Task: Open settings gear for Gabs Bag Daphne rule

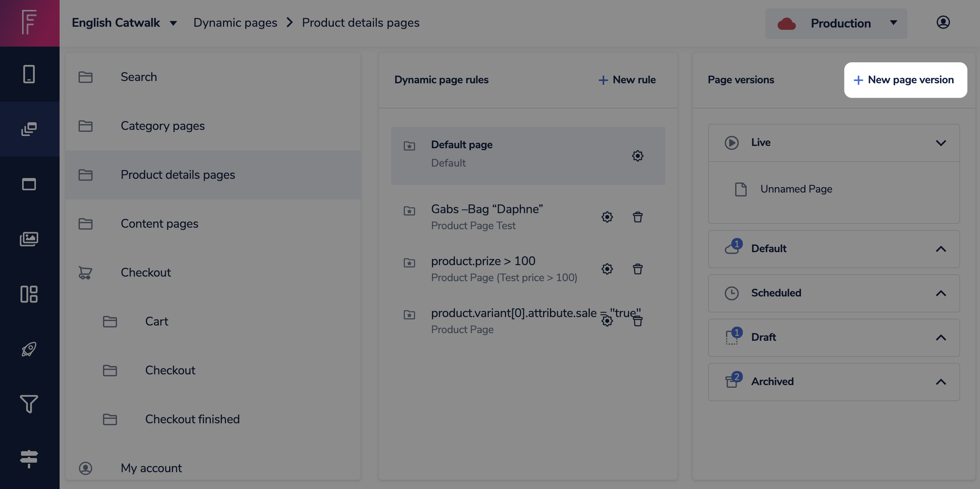Action: pos(607,217)
